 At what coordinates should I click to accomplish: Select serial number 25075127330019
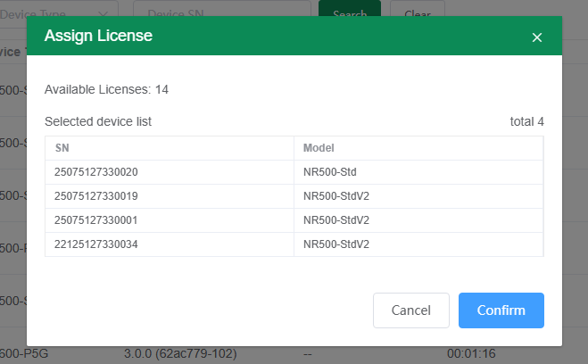[96, 196]
